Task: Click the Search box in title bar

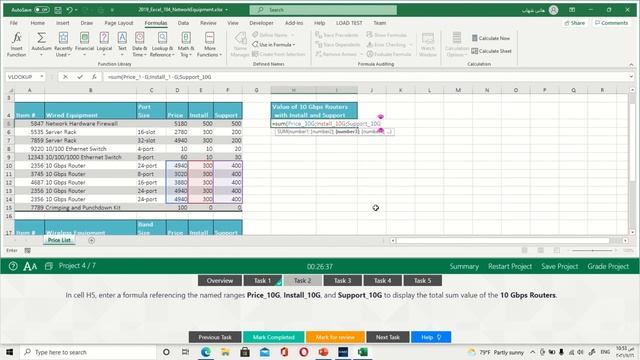Action: [323, 10]
